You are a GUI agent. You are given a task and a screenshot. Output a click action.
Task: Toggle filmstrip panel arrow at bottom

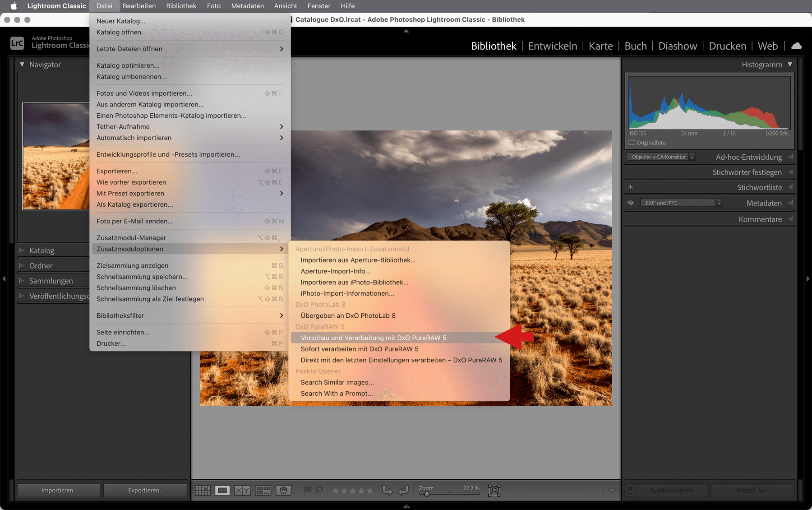click(x=406, y=506)
